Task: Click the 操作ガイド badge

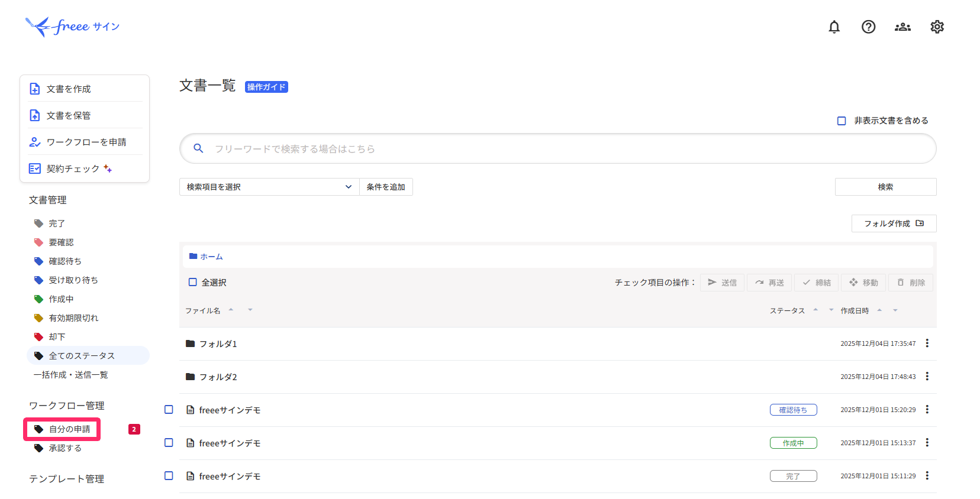Action: click(x=266, y=87)
